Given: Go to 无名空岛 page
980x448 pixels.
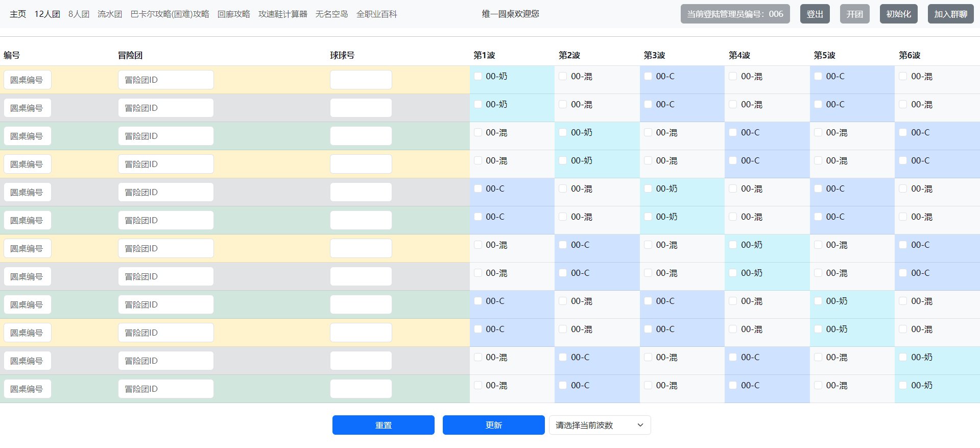Looking at the screenshot, I should 332,14.
